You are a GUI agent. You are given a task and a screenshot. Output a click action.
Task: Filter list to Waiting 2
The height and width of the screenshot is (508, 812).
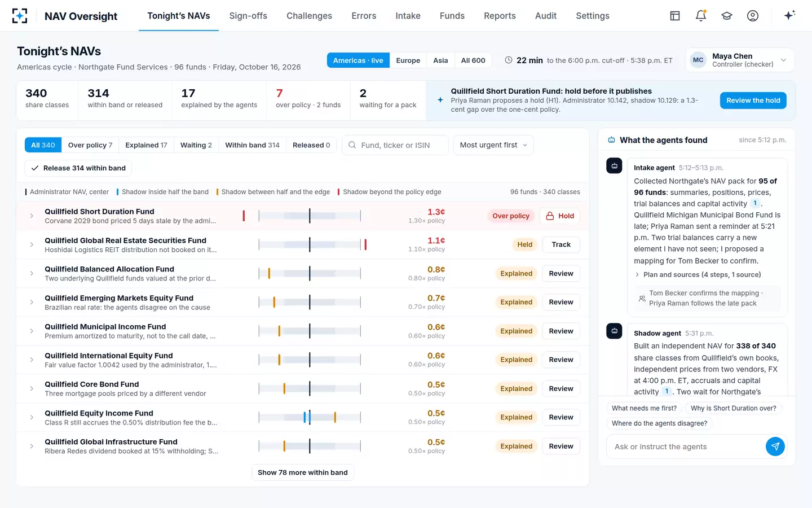[x=196, y=145]
